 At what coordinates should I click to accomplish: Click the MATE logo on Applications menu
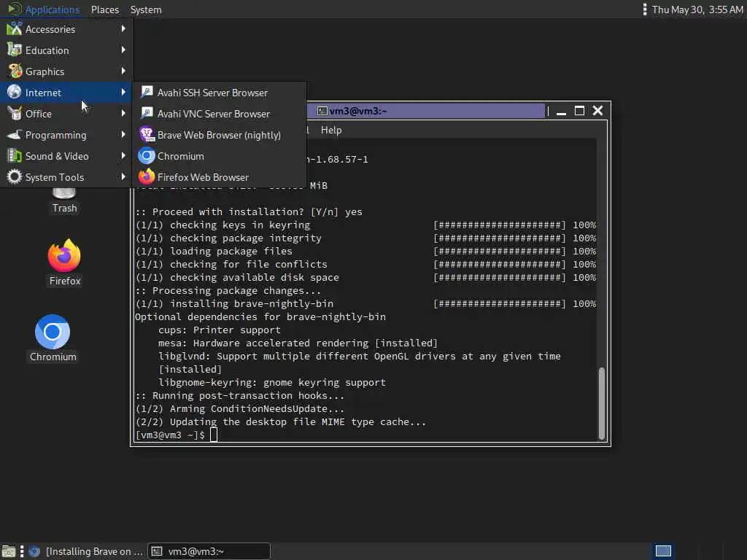pos(15,9)
